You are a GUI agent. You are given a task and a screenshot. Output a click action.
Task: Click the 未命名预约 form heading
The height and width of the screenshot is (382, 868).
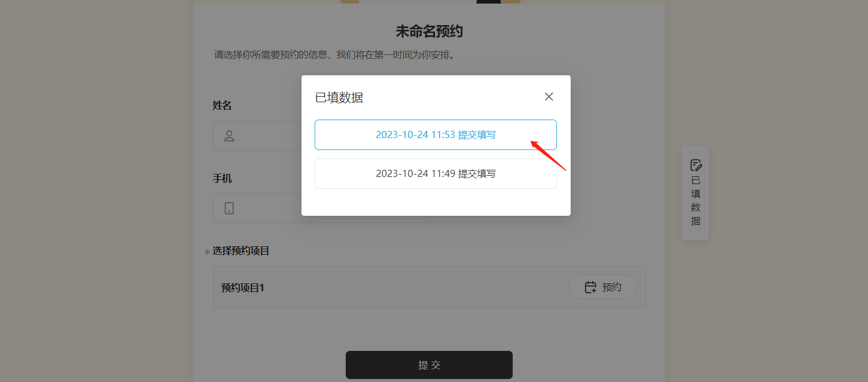click(x=429, y=32)
